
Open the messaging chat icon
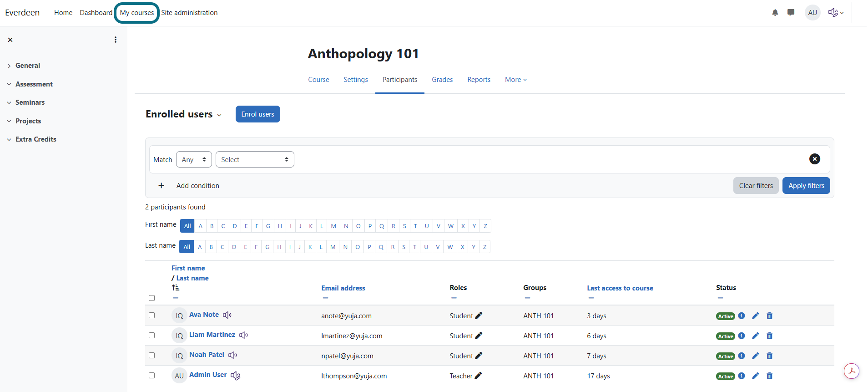point(791,13)
